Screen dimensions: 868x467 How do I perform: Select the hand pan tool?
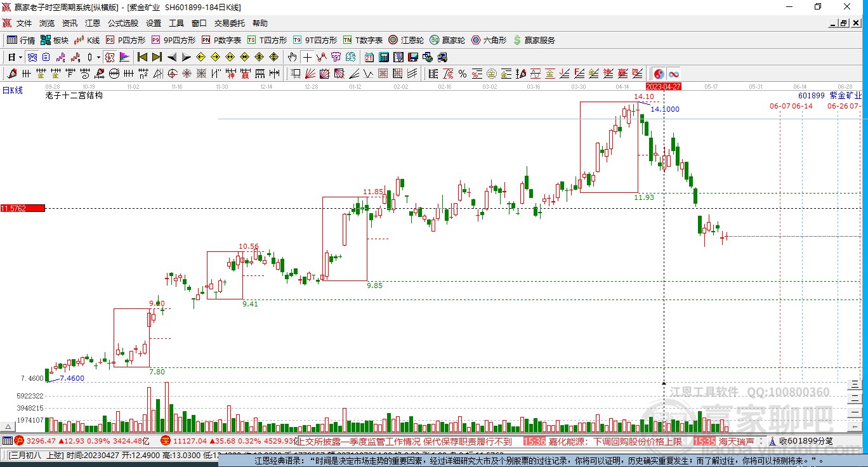point(292,57)
